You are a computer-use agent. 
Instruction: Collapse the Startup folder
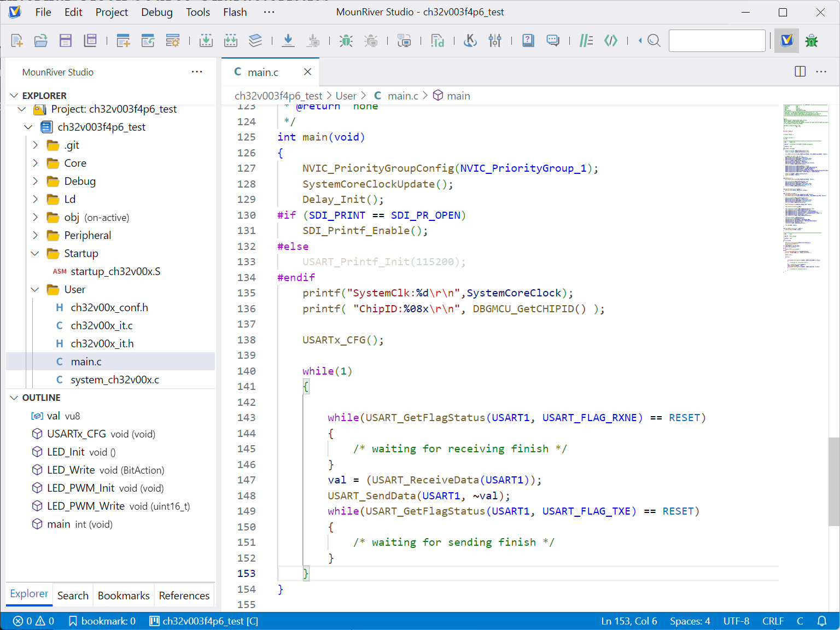[35, 253]
